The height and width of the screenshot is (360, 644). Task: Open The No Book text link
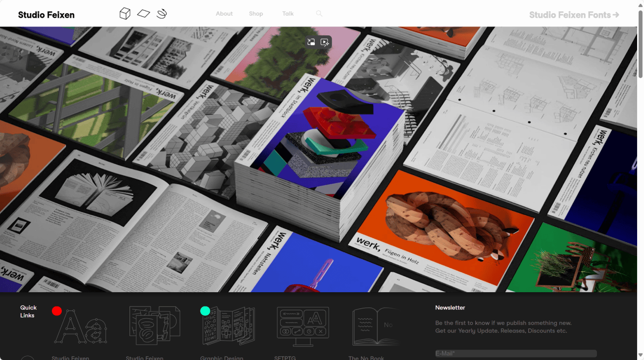[x=366, y=358]
